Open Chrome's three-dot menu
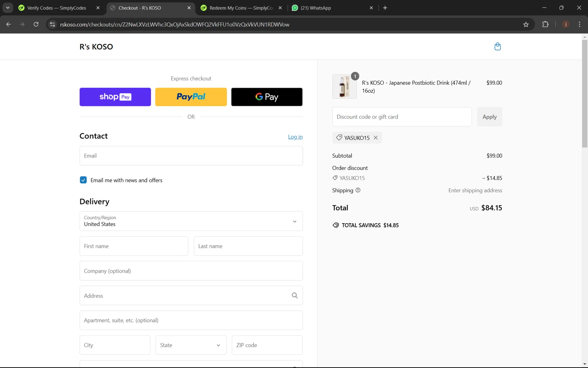The width and height of the screenshot is (588, 368). 579,24
